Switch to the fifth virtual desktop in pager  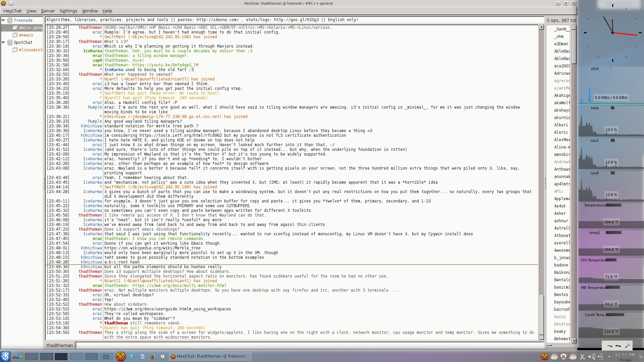pos(91,357)
